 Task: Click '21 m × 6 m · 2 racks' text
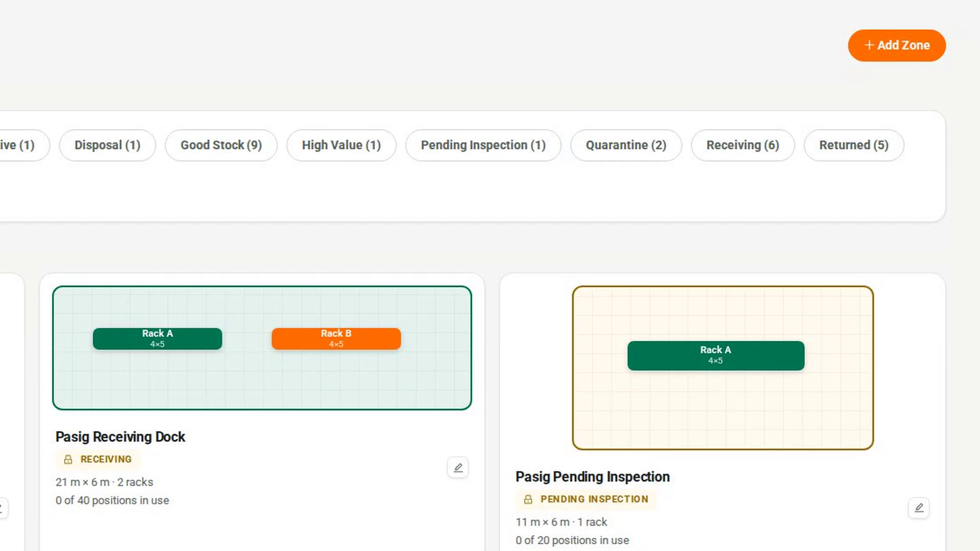tap(104, 482)
